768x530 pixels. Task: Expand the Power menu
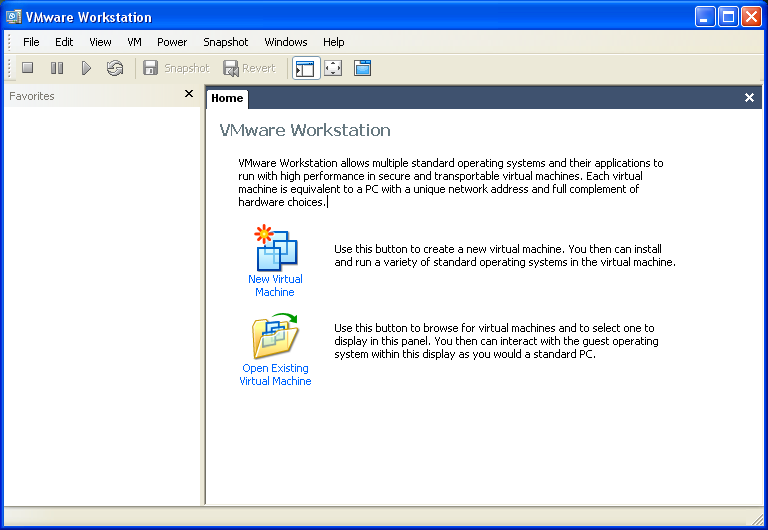[172, 42]
